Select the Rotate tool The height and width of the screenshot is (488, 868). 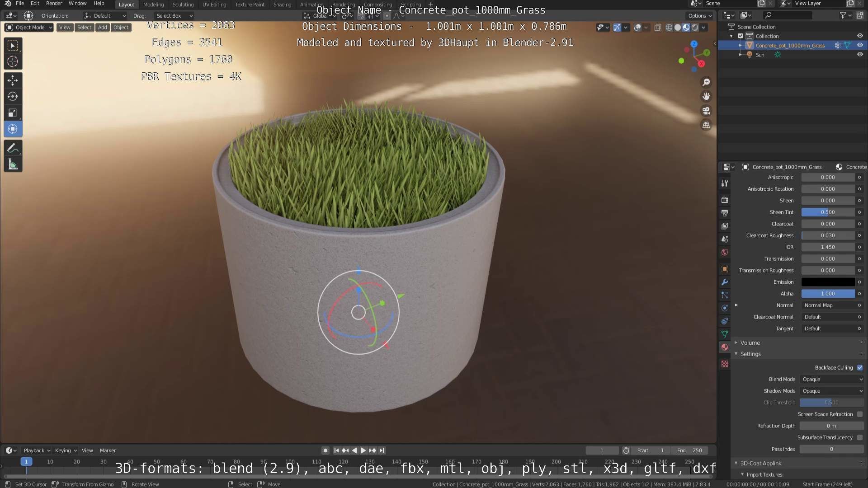[13, 97]
